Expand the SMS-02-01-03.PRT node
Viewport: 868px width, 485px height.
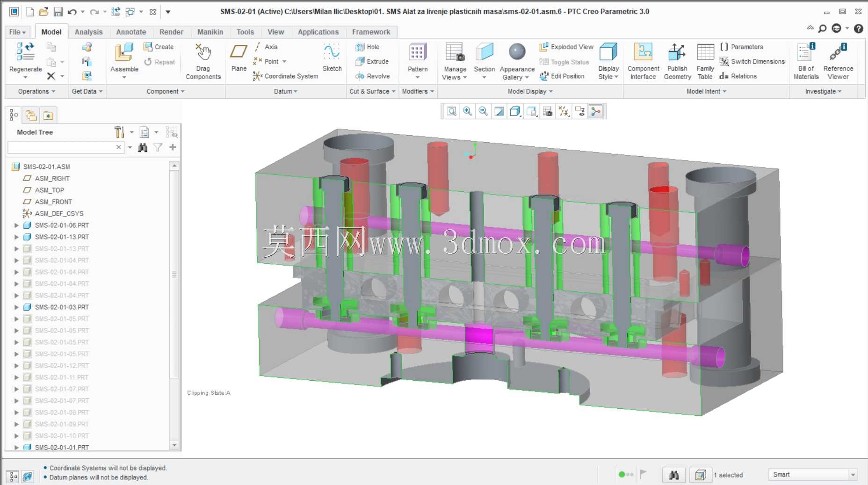coord(16,307)
